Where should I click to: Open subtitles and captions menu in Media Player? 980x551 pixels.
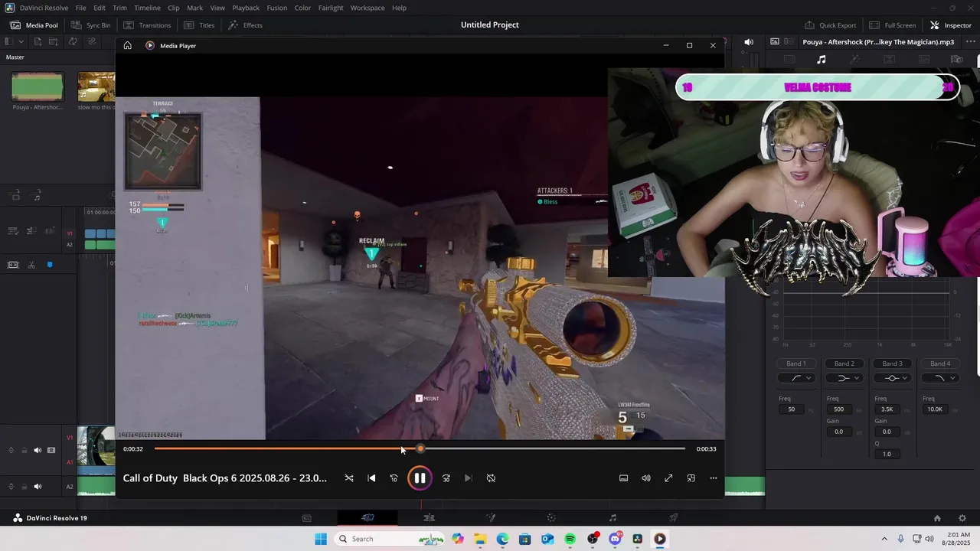[x=623, y=478]
